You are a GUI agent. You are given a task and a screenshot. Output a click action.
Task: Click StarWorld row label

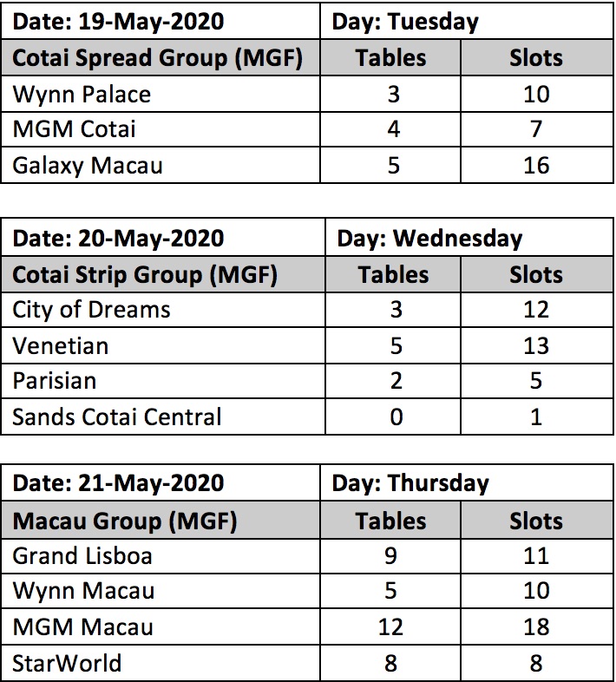pos(161,663)
